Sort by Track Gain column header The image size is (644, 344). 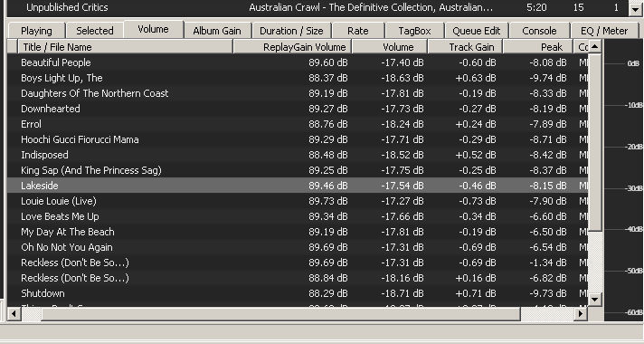[x=465, y=47]
